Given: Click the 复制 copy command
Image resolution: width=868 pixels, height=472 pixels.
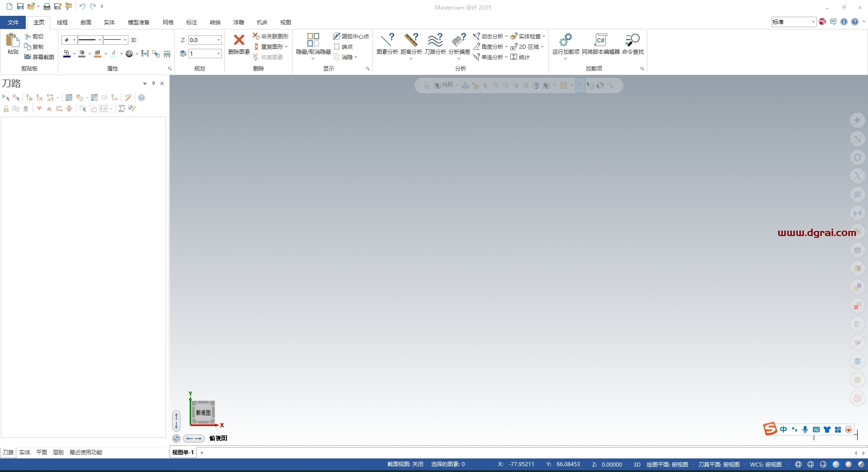Looking at the screenshot, I should (34, 47).
